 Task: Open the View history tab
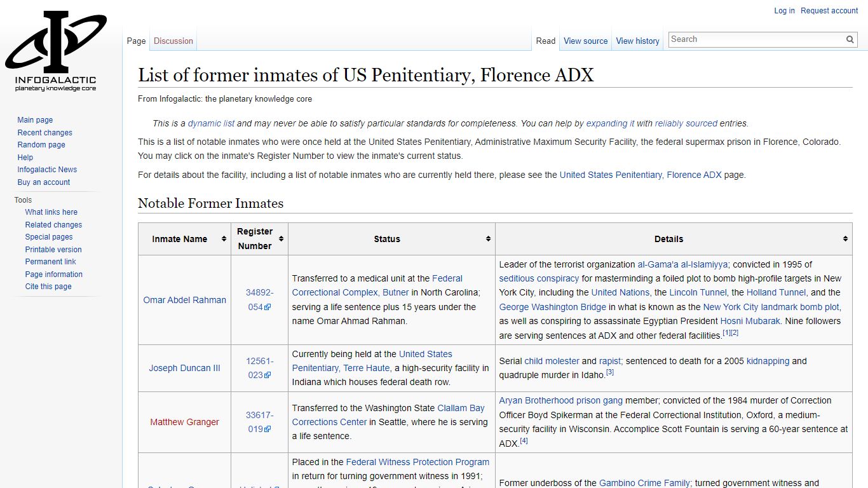coord(637,41)
